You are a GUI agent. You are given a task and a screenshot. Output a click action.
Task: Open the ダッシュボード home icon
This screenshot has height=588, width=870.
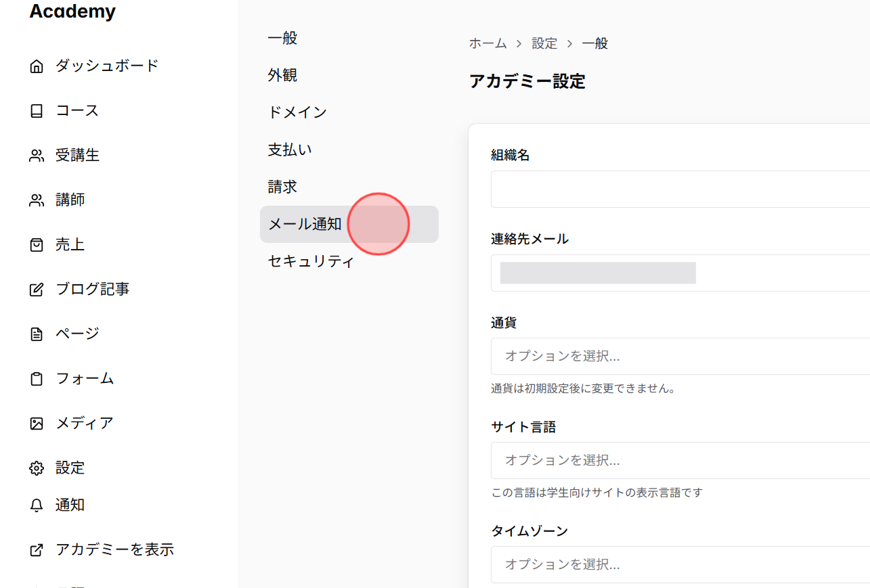tap(36, 65)
